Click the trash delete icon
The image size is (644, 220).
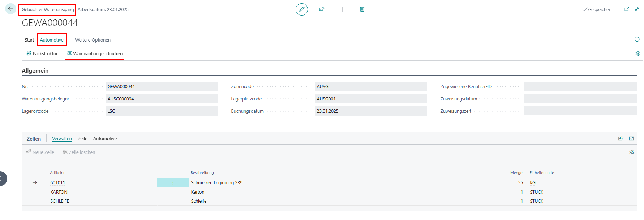tap(362, 9)
